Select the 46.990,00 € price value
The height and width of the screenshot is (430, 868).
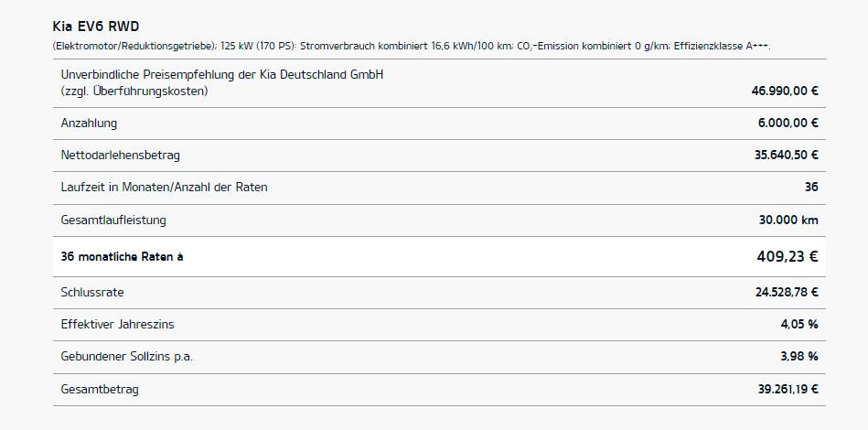click(x=785, y=91)
